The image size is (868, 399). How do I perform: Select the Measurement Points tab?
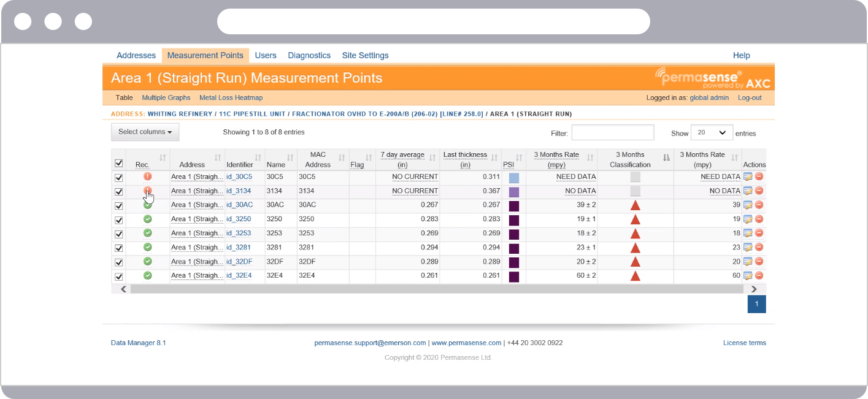click(x=205, y=55)
